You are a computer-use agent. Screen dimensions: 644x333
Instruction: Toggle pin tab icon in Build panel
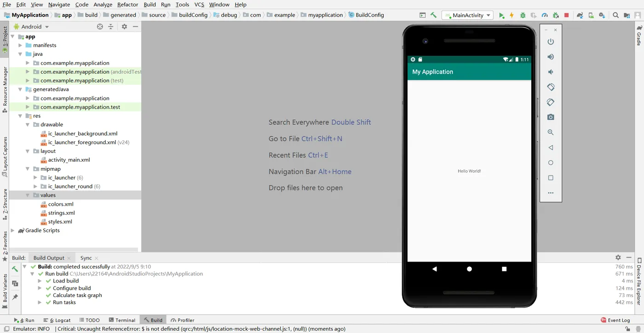click(x=15, y=297)
